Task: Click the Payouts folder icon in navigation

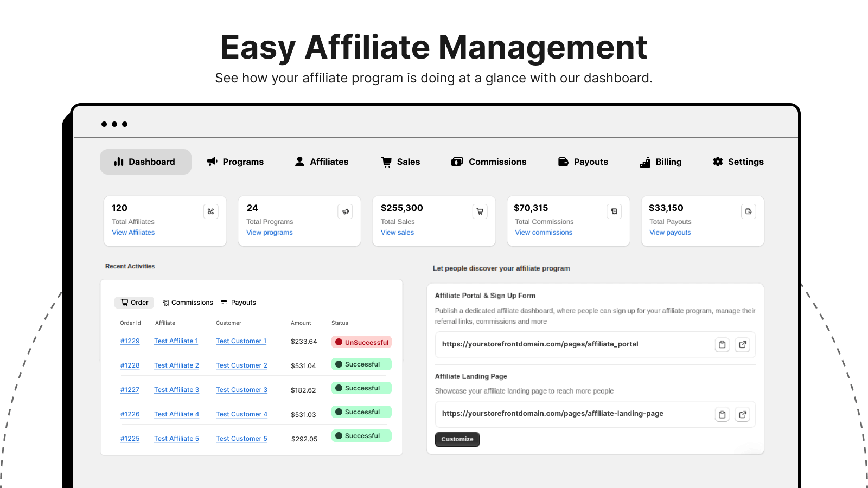Action: coord(563,162)
